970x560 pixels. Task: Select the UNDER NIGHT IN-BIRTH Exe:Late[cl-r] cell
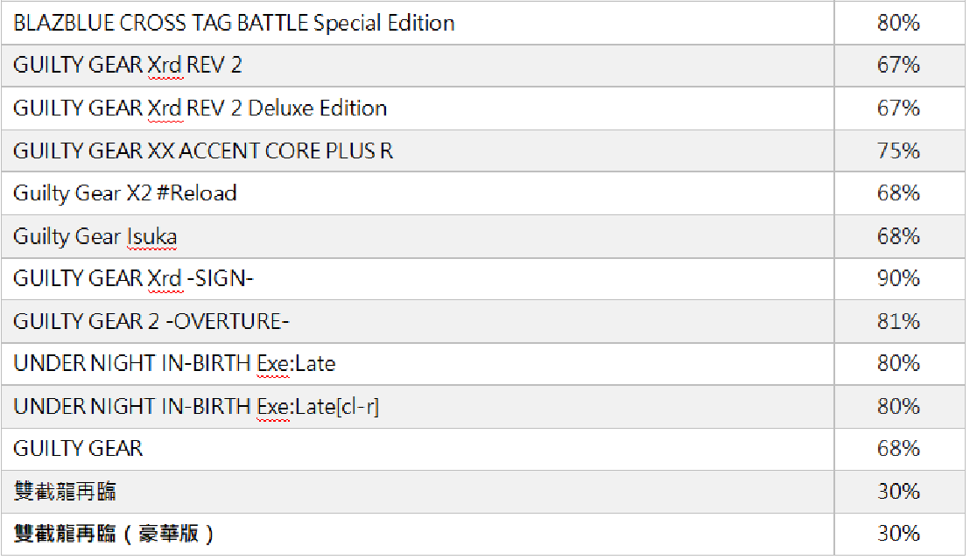pos(196,407)
